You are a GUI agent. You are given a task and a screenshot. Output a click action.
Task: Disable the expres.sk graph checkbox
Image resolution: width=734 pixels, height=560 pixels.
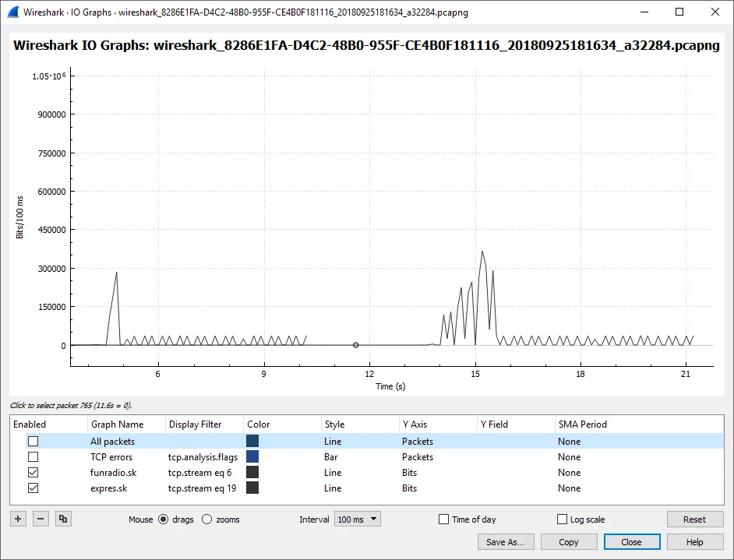coord(33,488)
